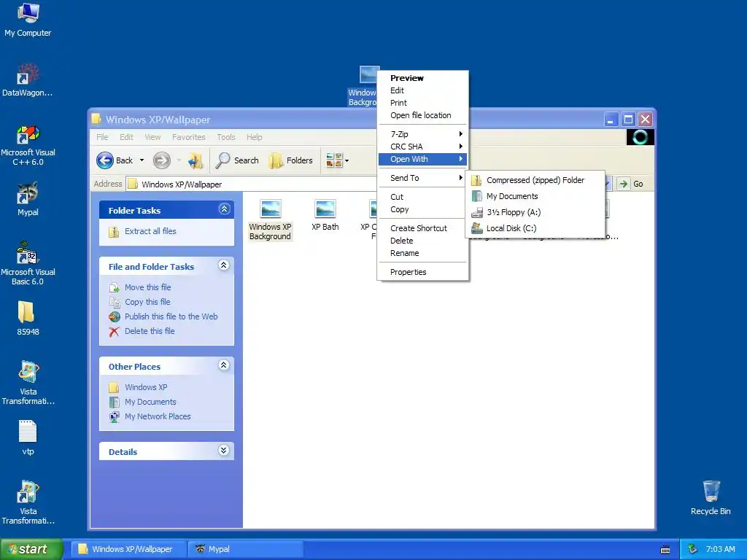The width and height of the screenshot is (747, 560).
Task: Choose Print in the context menu
Action: point(422,103)
